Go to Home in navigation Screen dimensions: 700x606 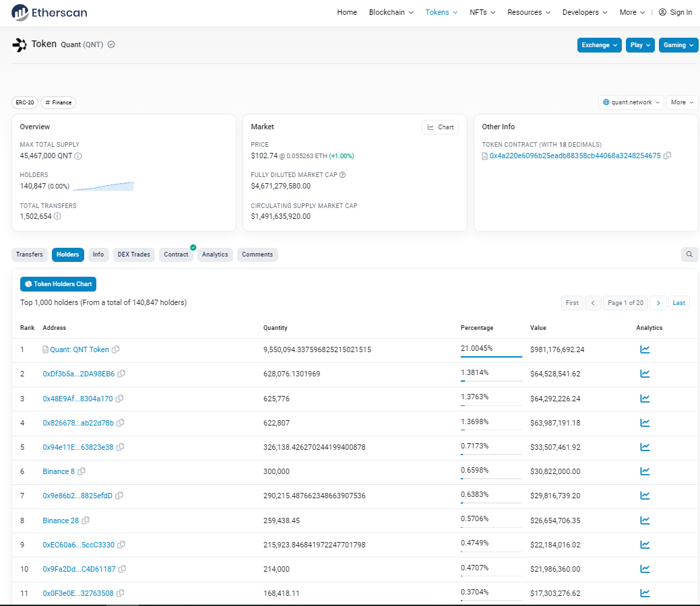[347, 13]
